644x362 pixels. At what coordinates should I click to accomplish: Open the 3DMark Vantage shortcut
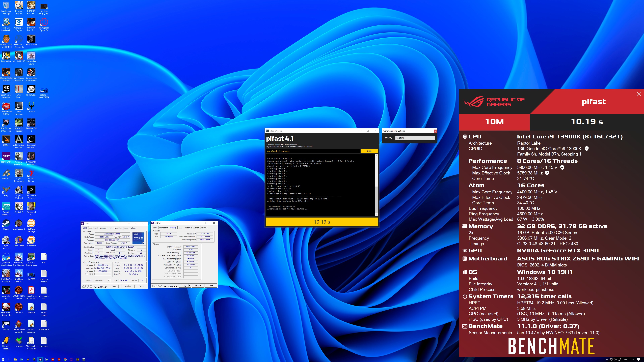(31, 226)
